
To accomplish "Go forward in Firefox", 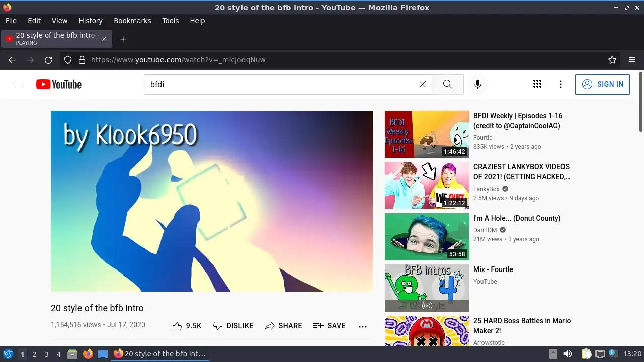I will pyautogui.click(x=30, y=60).
